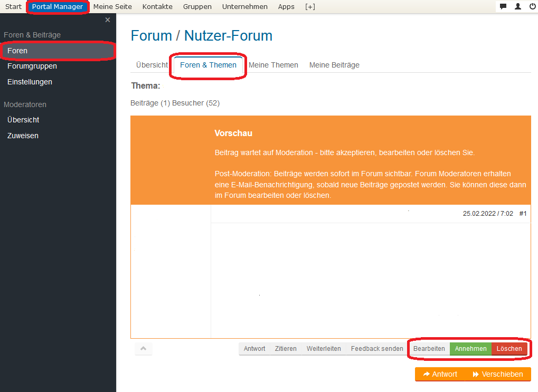Screen dimensions: 538x392
Task: Click the orange Antwort button
Action: (440, 374)
